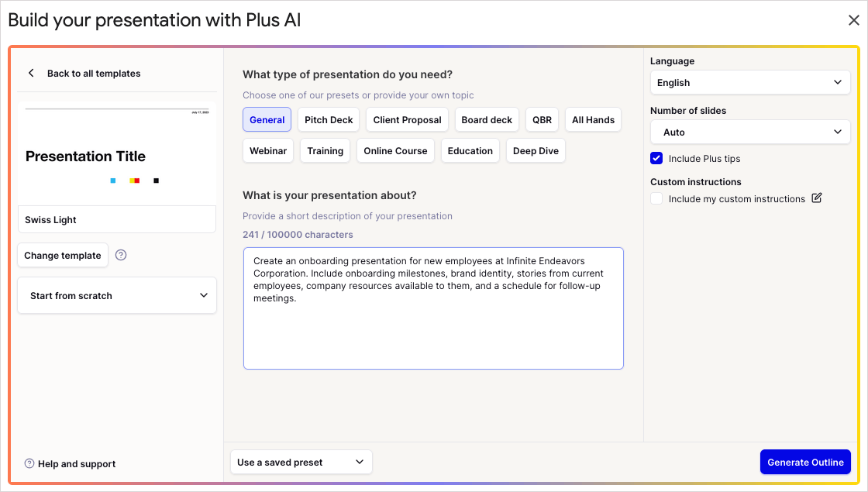The image size is (868, 492).
Task: Click the Change template button
Action: [x=63, y=255]
